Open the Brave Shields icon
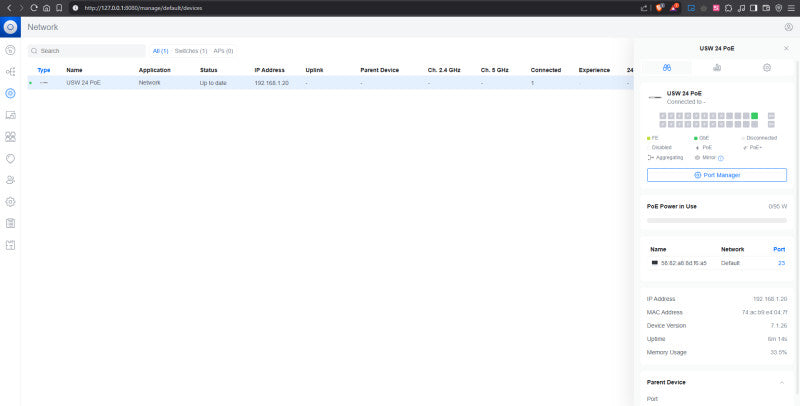 (659, 8)
